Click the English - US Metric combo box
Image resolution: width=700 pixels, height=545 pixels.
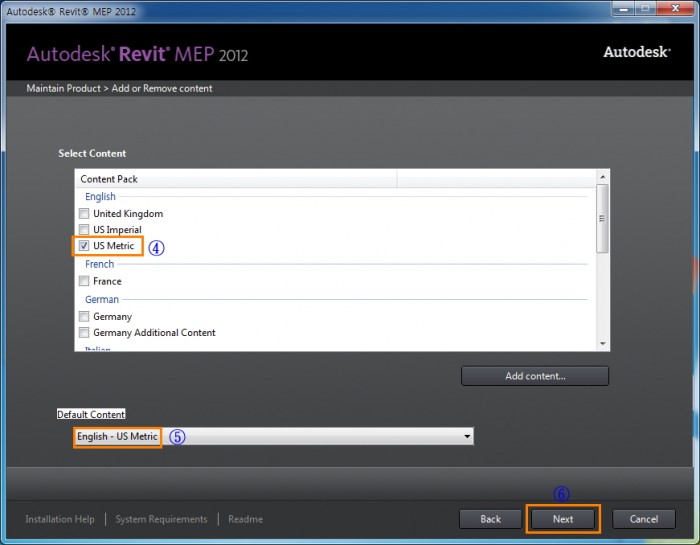tap(272, 437)
